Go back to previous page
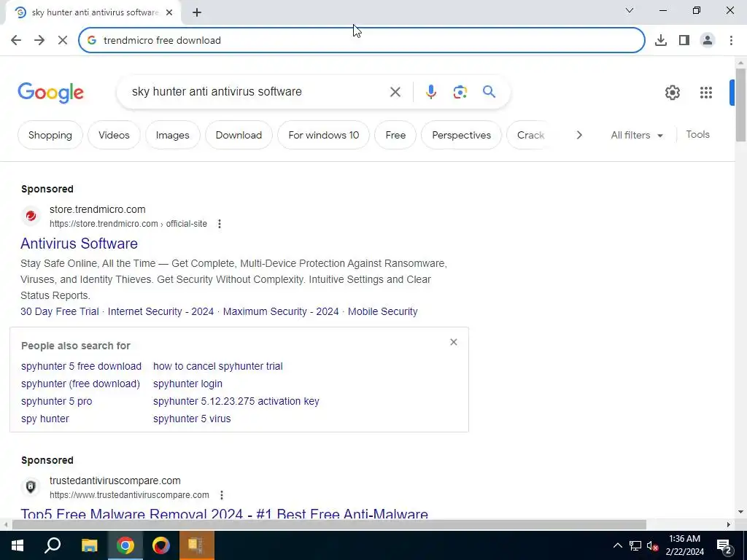The width and height of the screenshot is (747, 560). click(x=16, y=40)
